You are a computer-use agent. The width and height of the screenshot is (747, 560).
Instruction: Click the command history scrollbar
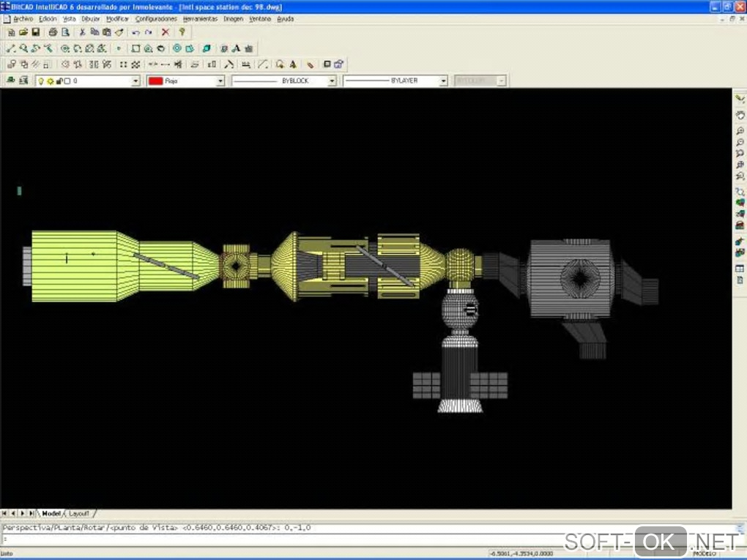coord(740,529)
